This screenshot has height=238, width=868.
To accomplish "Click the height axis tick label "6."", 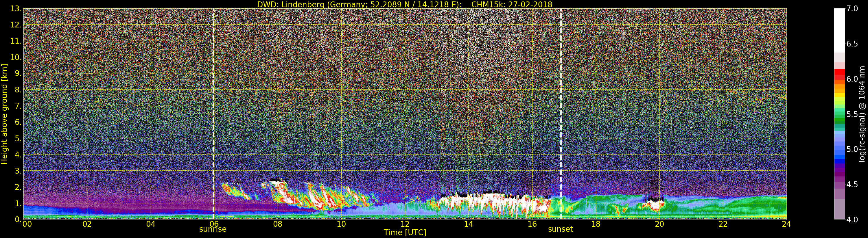I will click(18, 122).
